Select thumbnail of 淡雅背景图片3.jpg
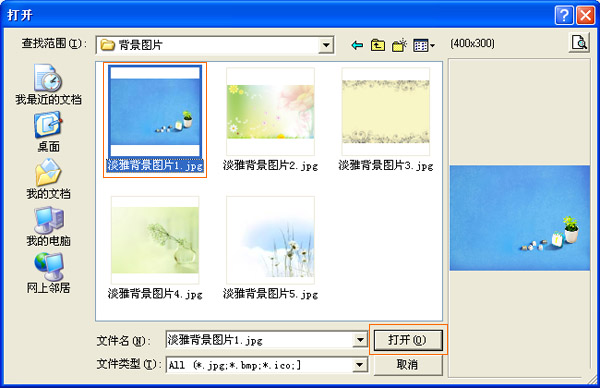The width and height of the screenshot is (600, 388). [x=386, y=111]
